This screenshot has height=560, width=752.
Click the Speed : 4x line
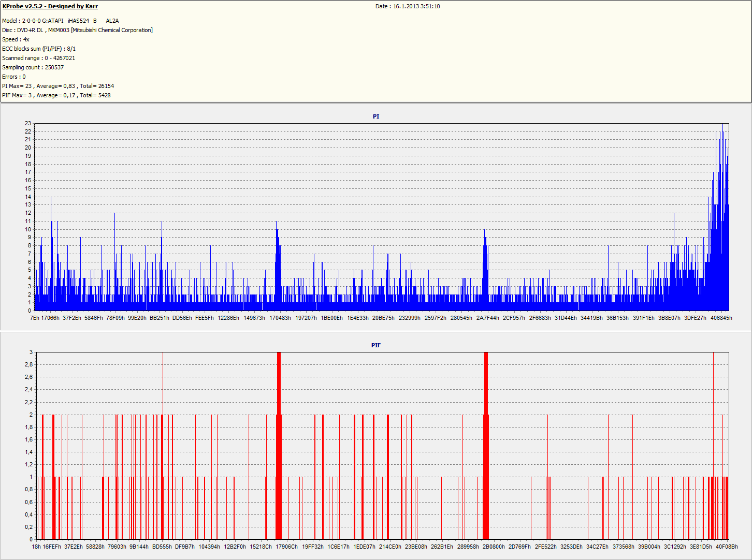click(16, 39)
